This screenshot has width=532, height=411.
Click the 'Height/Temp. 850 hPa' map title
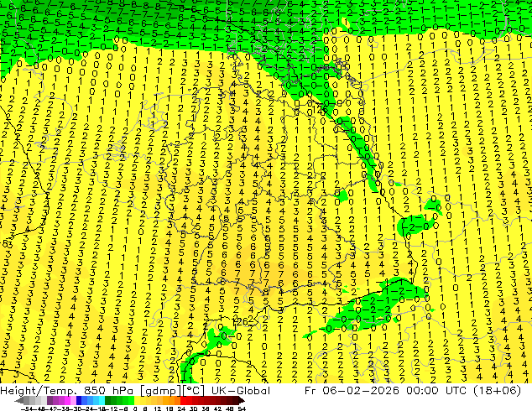pyautogui.click(x=67, y=391)
